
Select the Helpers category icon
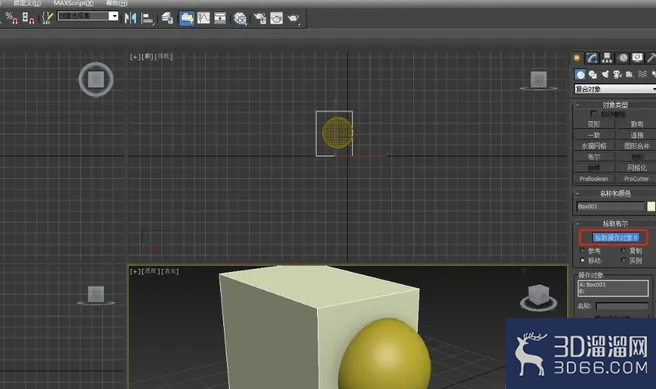coord(630,75)
